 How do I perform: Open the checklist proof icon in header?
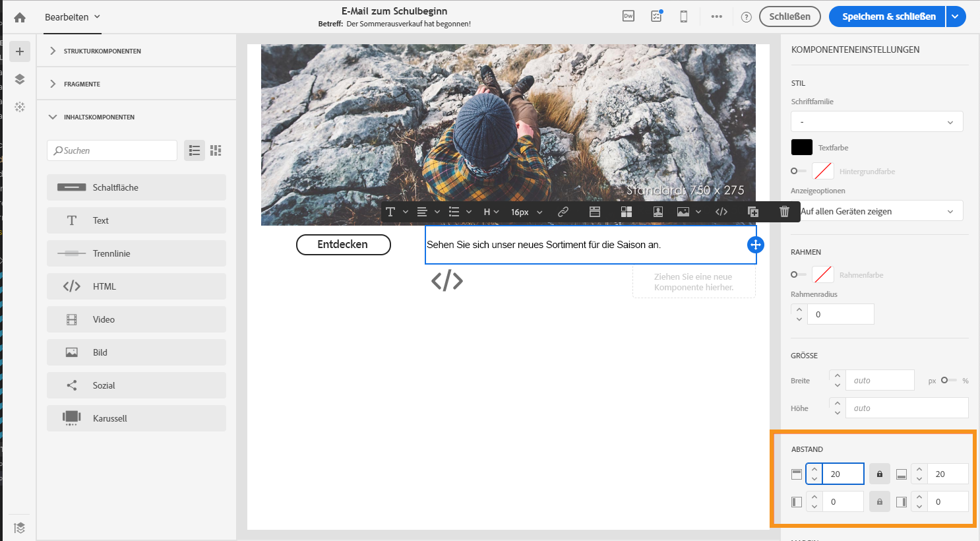pyautogui.click(x=656, y=16)
